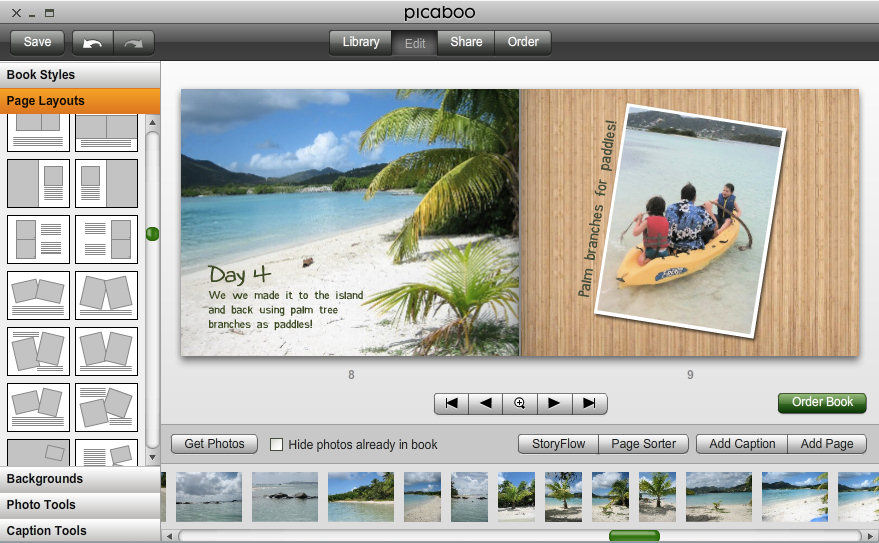Open the Share tab
879x543 pixels.
[x=466, y=42]
